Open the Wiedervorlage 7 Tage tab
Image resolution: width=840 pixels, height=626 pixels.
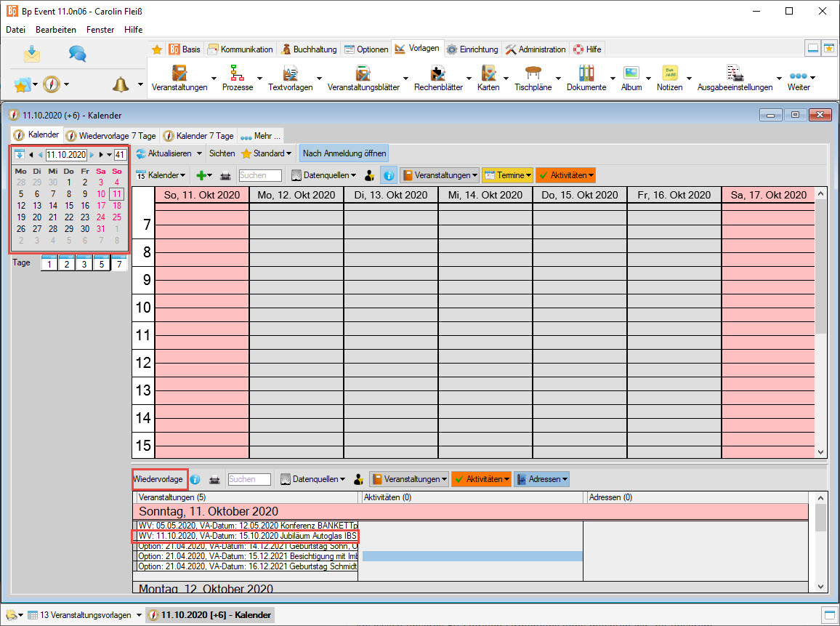[x=111, y=135]
